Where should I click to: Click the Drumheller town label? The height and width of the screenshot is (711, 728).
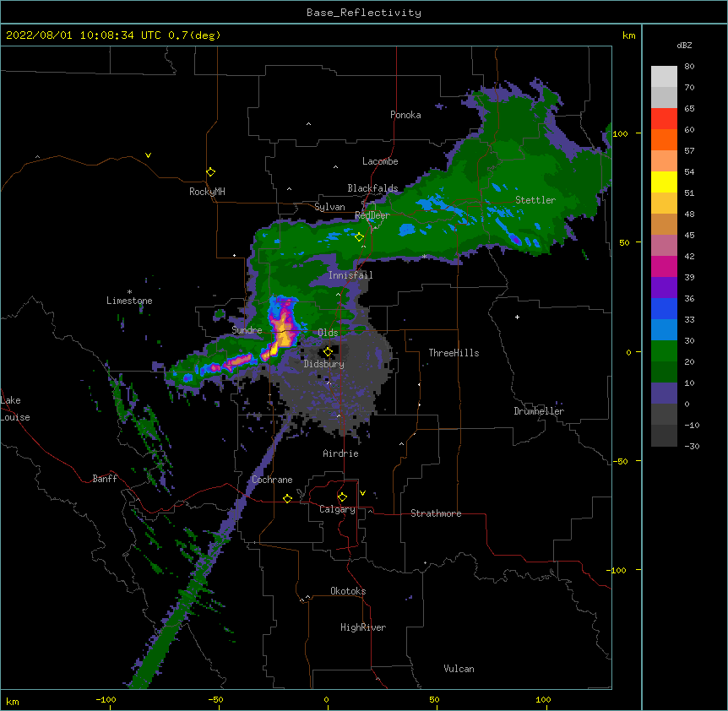point(539,410)
